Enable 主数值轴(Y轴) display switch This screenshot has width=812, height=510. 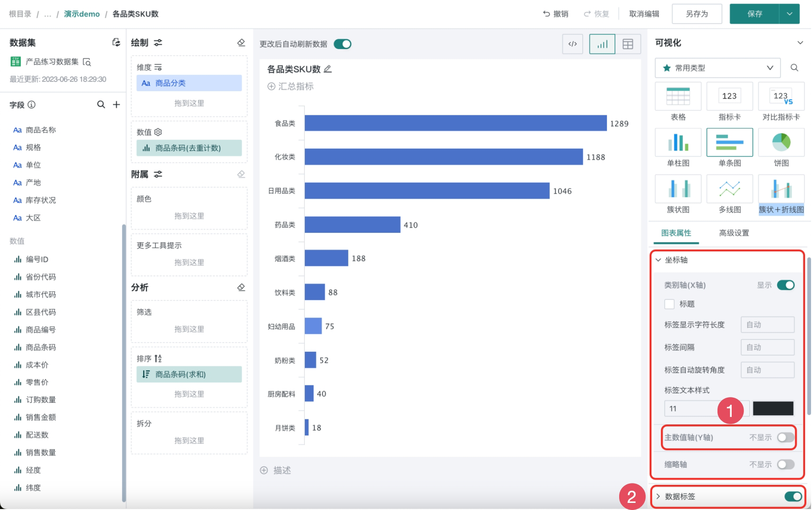(x=786, y=437)
